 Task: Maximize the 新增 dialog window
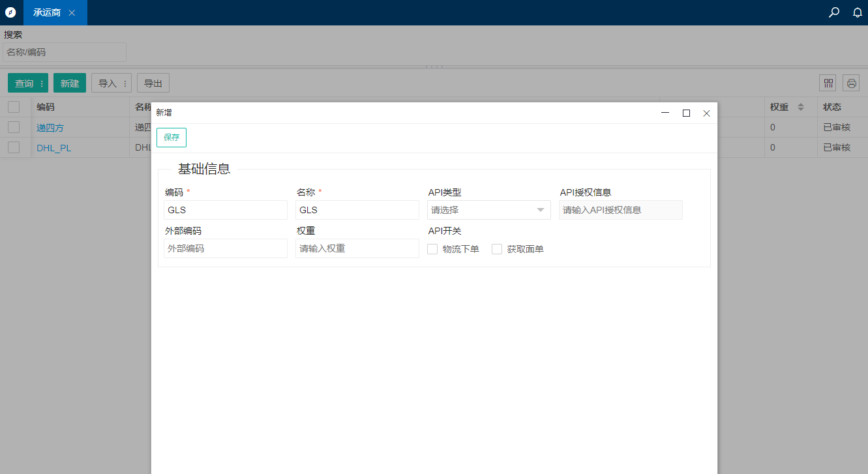tap(686, 113)
